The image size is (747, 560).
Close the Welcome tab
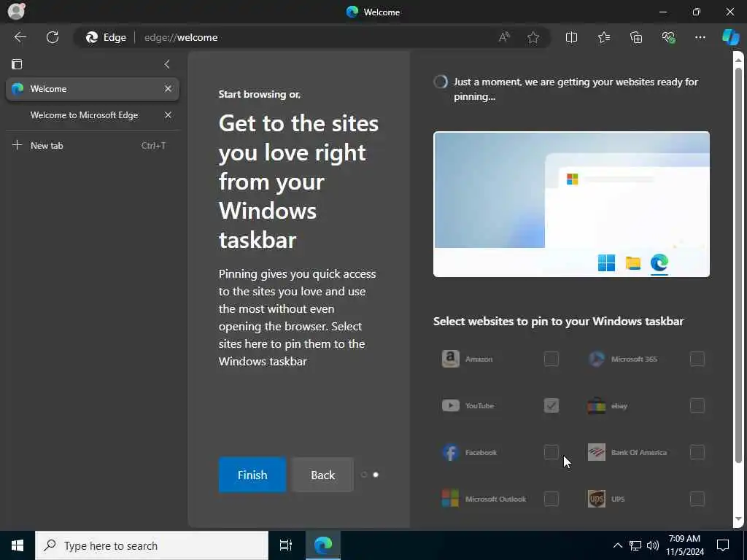[x=168, y=88]
